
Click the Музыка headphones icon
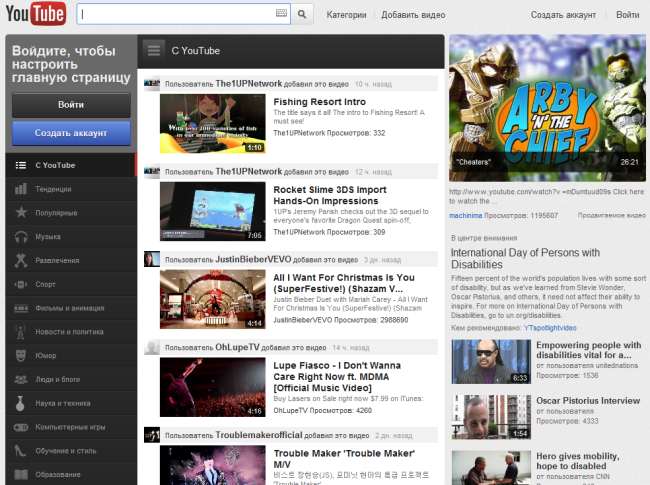[x=21, y=237]
